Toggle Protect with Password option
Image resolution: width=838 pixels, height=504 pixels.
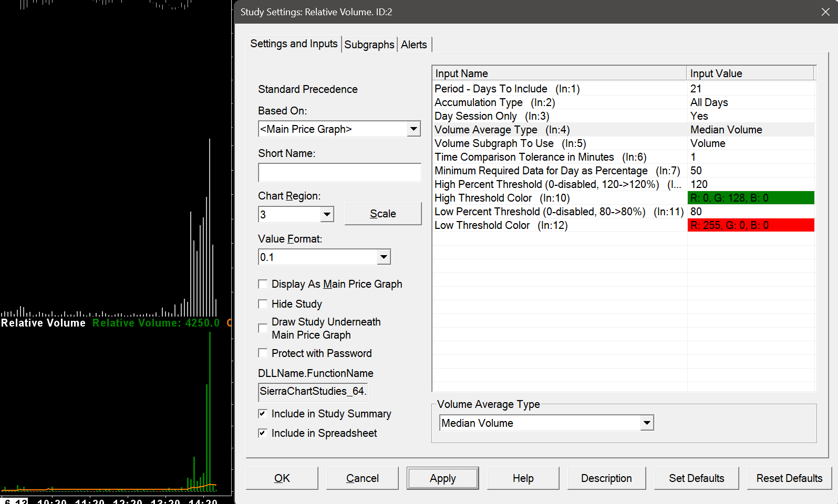pos(263,353)
